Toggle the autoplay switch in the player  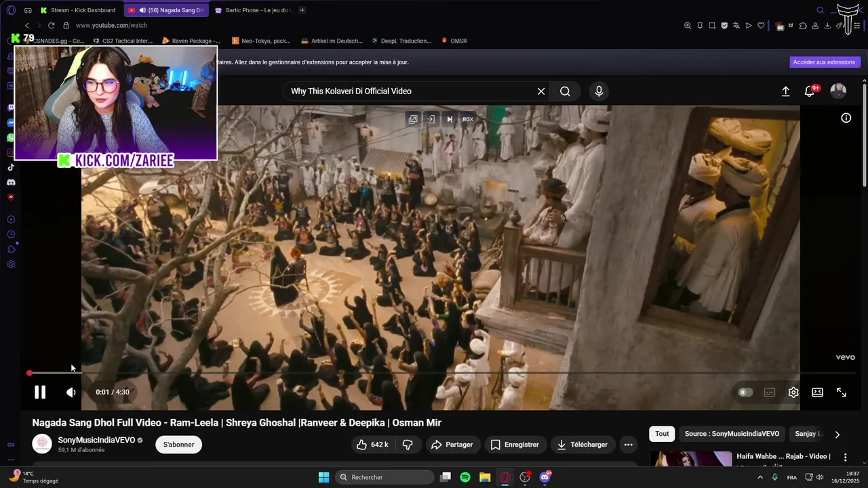[745, 392]
